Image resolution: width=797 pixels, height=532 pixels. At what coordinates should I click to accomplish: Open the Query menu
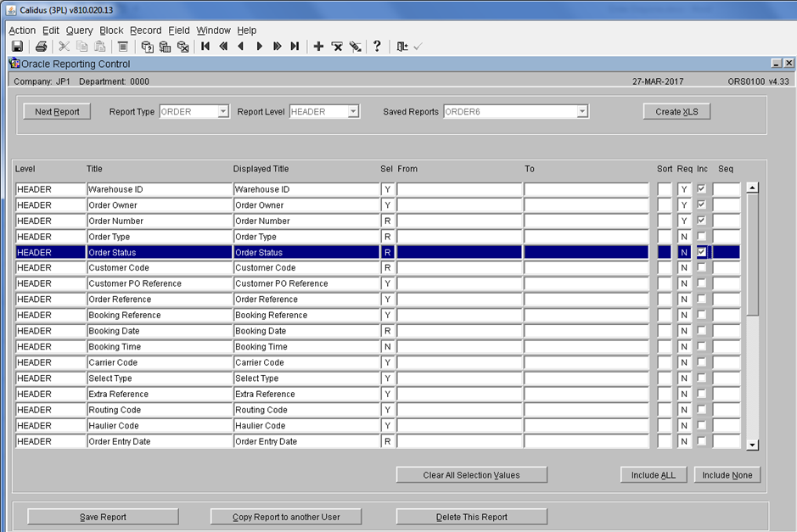[x=79, y=31]
